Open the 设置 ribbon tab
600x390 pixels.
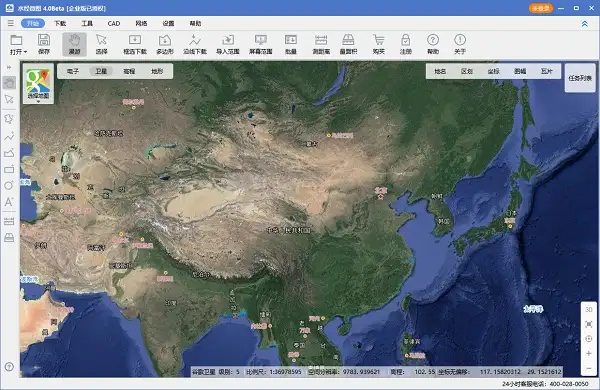pos(168,23)
